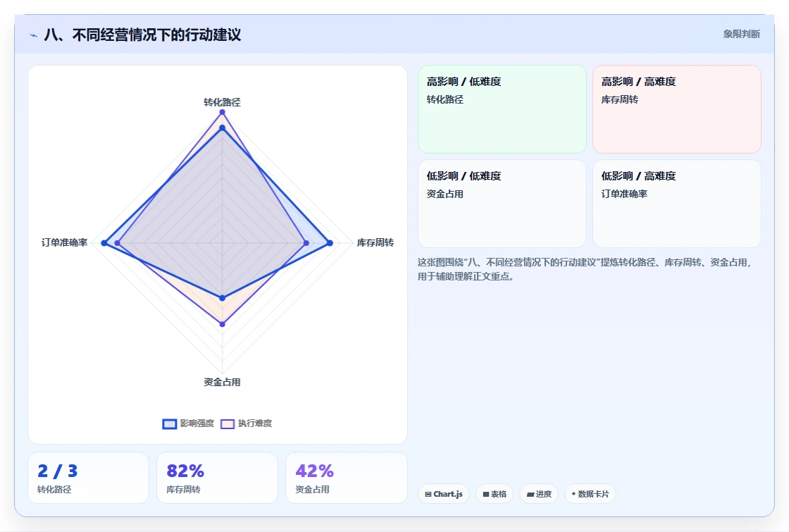Click the 82% 库存周转 stat card
The image size is (789, 532).
pos(218,478)
